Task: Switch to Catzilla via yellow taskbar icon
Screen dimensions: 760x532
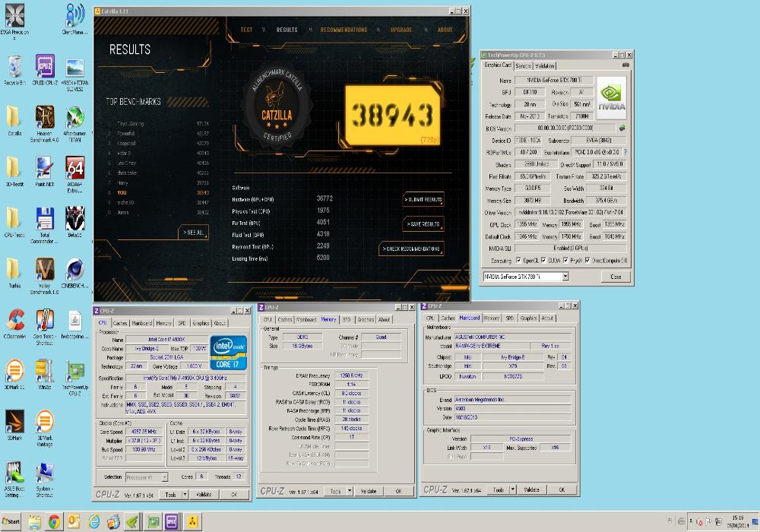Action: coord(193,521)
